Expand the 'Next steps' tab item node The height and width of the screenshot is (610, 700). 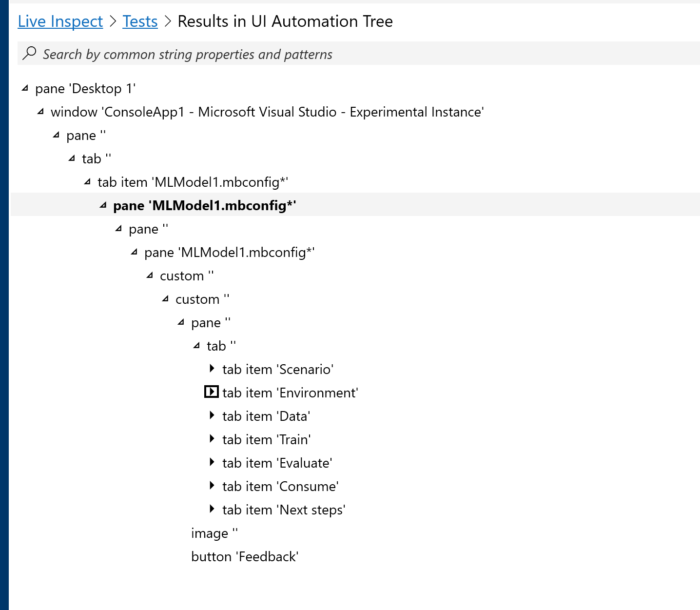(212, 509)
